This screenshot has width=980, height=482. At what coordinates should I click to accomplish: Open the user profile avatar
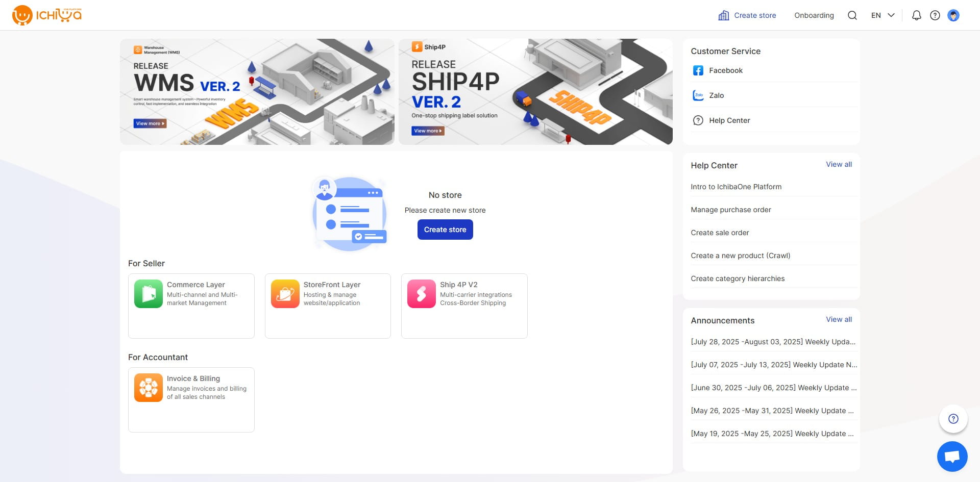point(953,15)
